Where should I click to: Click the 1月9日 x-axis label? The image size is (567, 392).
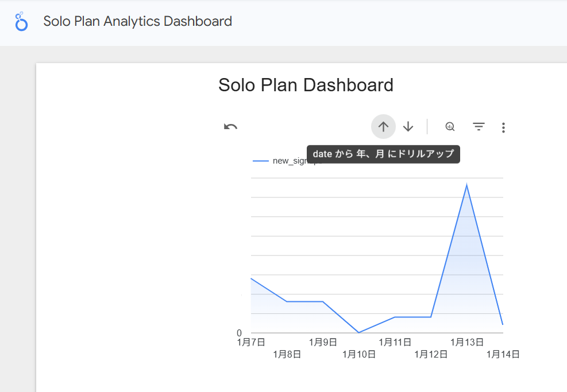point(323,342)
